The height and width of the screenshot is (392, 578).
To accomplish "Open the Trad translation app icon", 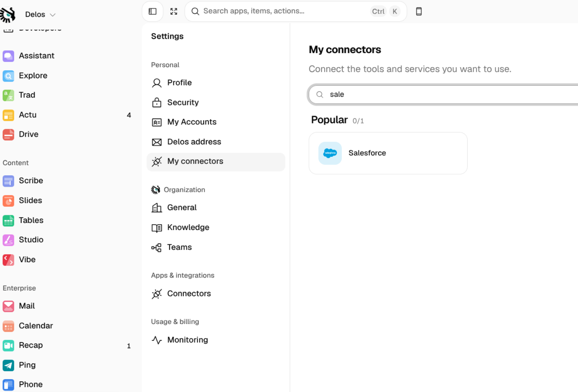I will [8, 95].
